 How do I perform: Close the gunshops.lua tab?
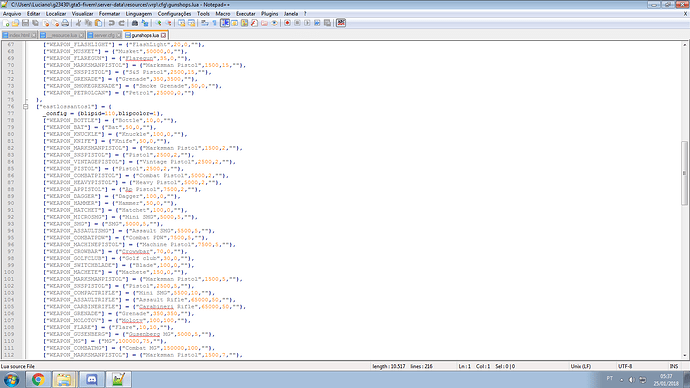pos(163,35)
